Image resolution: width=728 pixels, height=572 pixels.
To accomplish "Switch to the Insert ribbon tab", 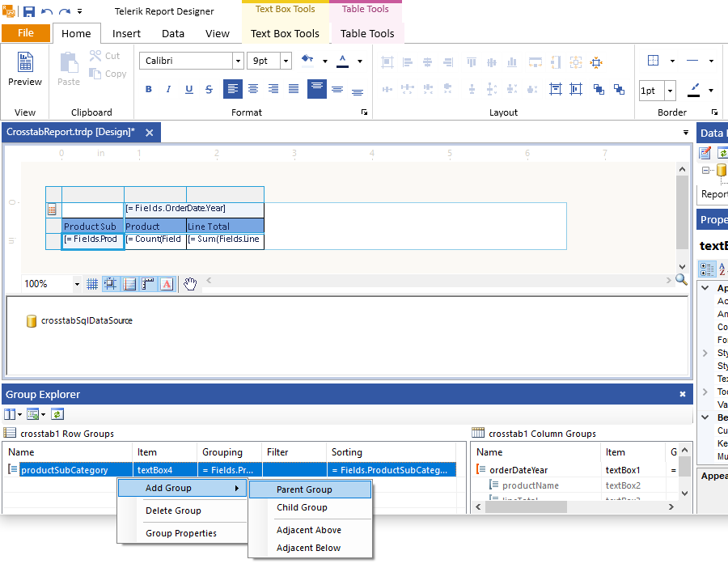I will pos(126,33).
